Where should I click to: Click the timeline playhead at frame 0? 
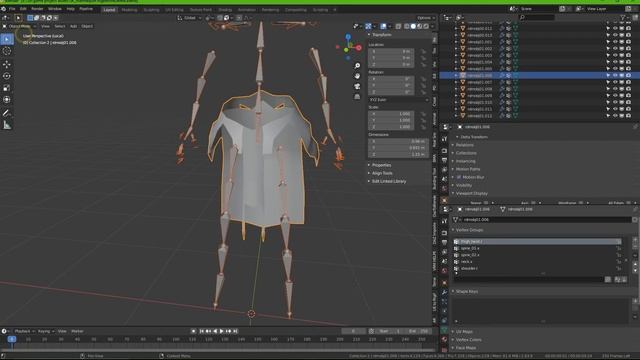(11, 339)
